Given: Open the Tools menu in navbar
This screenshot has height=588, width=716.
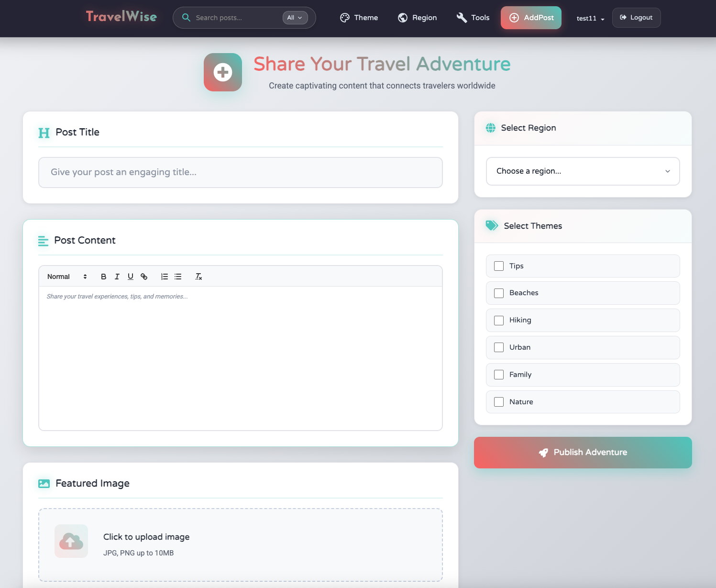Looking at the screenshot, I should coord(473,18).
